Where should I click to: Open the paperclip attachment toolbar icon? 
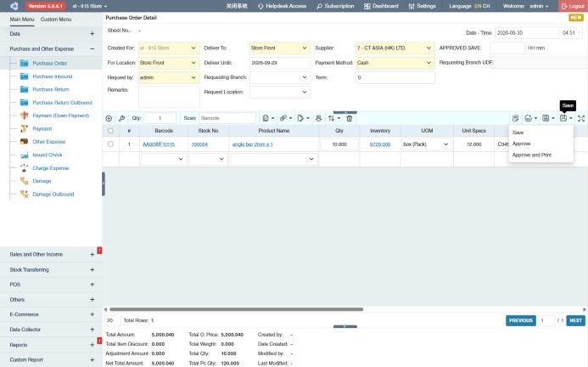click(x=285, y=118)
